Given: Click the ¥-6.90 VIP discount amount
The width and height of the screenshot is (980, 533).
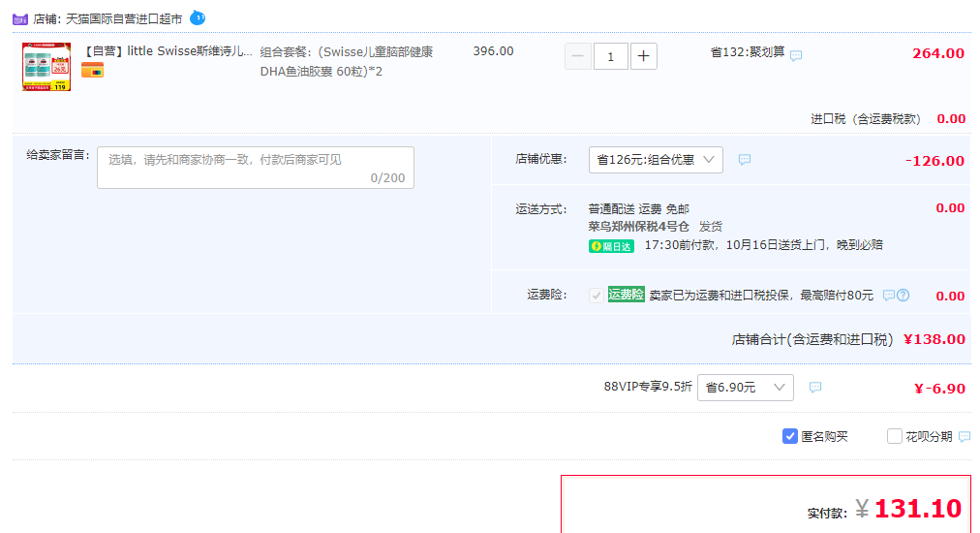Looking at the screenshot, I should click(x=940, y=389).
